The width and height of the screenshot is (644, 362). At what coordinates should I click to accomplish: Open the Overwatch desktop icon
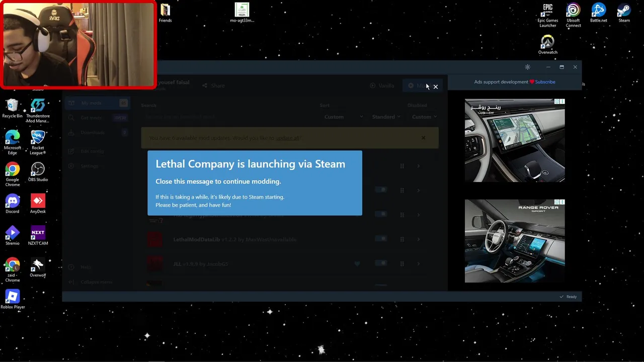[x=548, y=44]
